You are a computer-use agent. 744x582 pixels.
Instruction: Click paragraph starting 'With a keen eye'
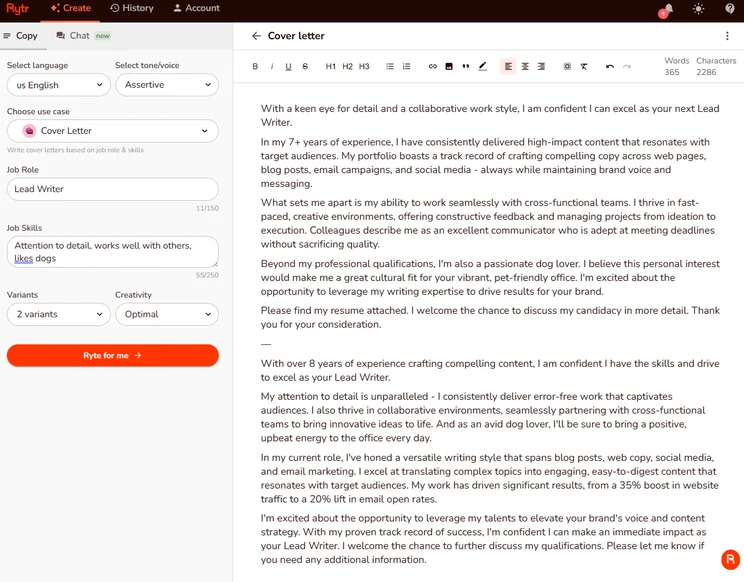[x=490, y=115]
